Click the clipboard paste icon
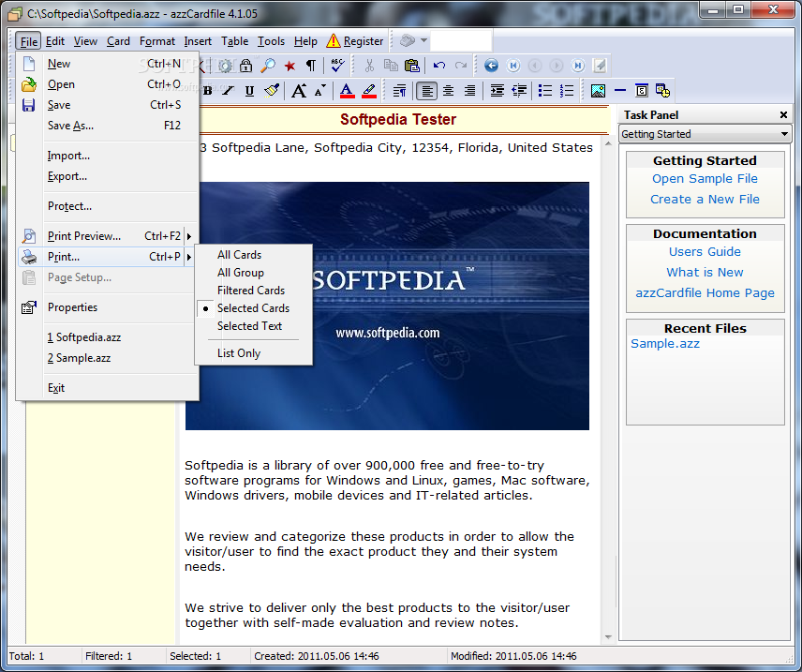Image resolution: width=802 pixels, height=672 pixels. click(411, 66)
